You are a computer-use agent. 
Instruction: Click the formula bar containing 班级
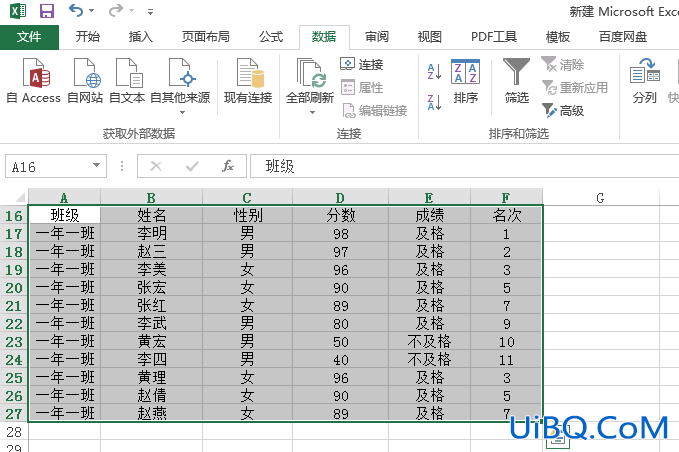click(x=465, y=166)
